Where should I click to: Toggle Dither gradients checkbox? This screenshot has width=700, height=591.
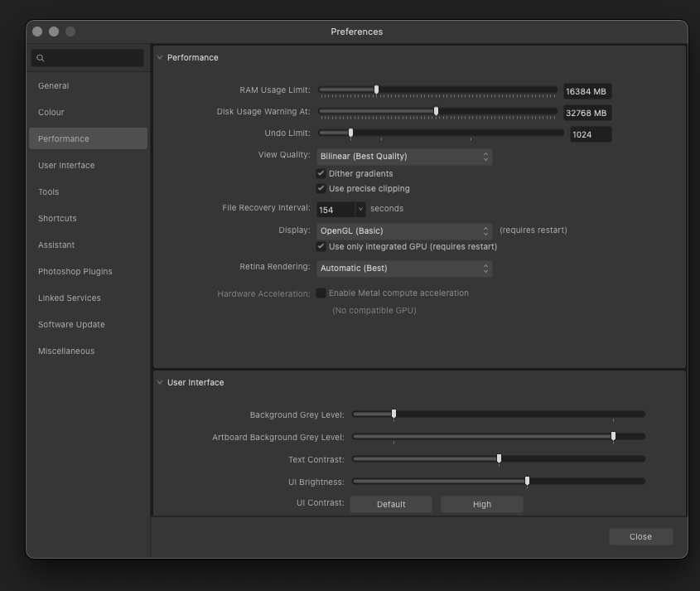pyautogui.click(x=321, y=174)
